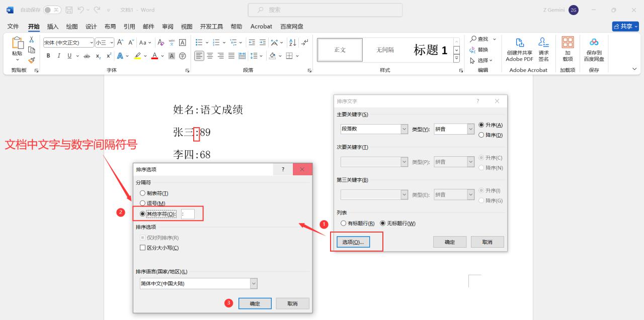Image resolution: width=644 pixels, height=320 pixels.
Task: Select Has header row (有标题行) radio
Action: (344, 224)
